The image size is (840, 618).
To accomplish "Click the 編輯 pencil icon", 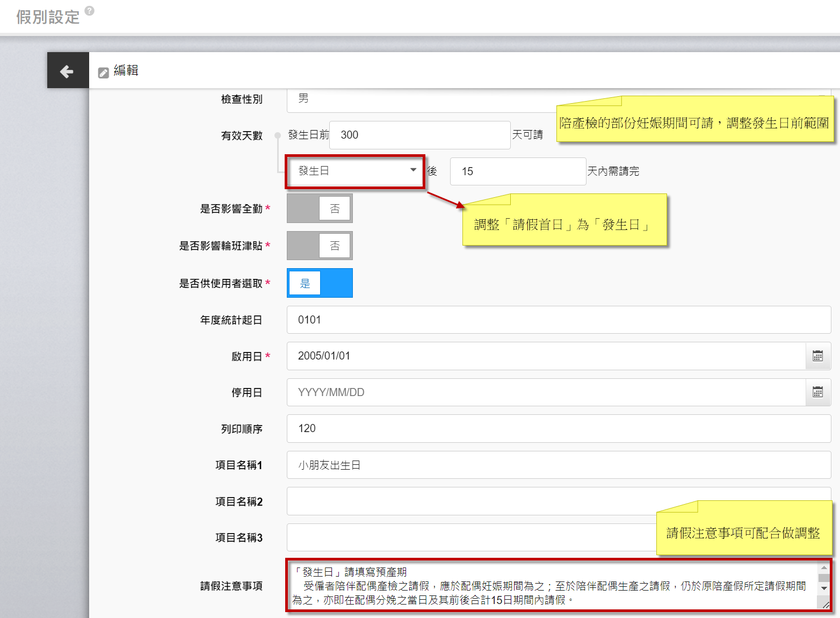I will 104,73.
